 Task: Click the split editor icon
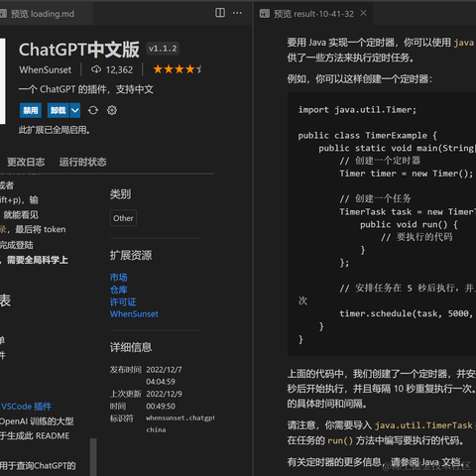(220, 13)
